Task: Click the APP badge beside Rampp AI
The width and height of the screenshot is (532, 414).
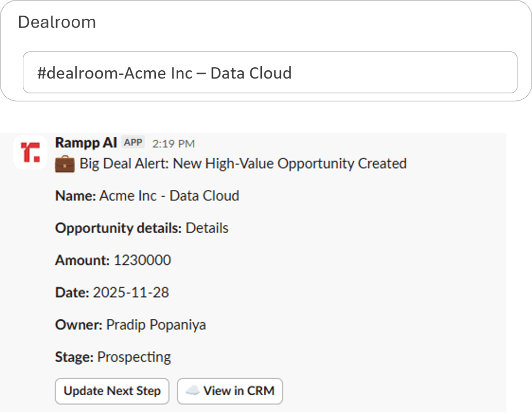Action: coord(132,143)
